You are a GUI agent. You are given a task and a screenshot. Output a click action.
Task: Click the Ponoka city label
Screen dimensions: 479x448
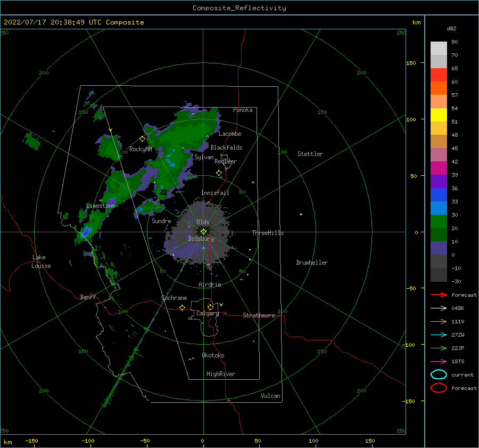[243, 110]
